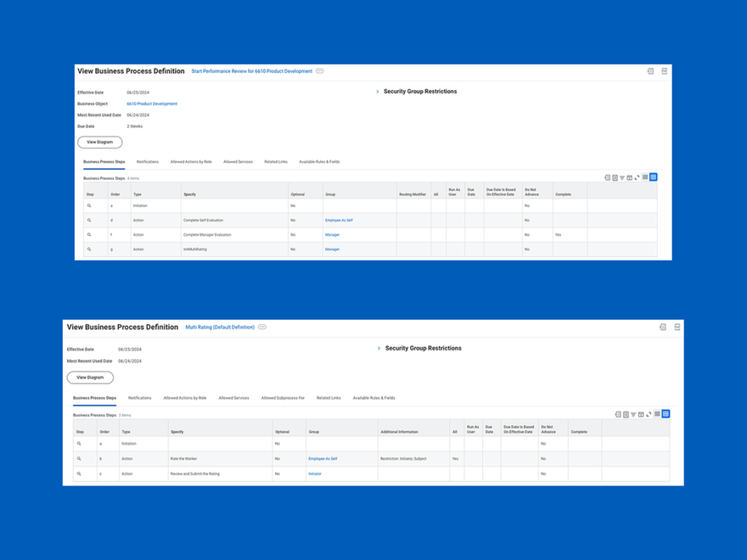Click the column adjustment icon on the steps toolbar
This screenshot has width=747, height=560.
pos(630,177)
